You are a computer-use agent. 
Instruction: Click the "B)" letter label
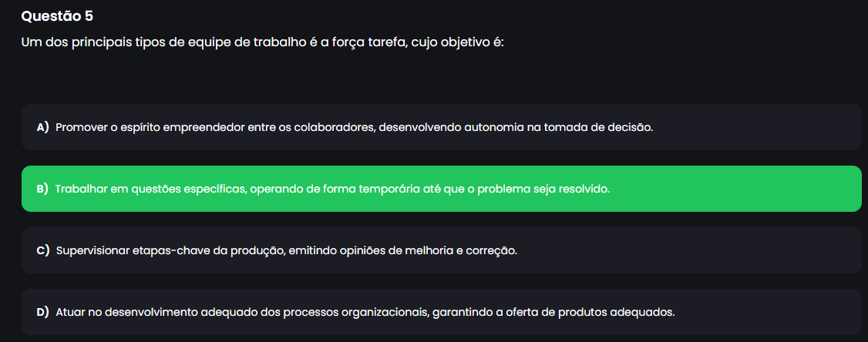click(x=42, y=189)
